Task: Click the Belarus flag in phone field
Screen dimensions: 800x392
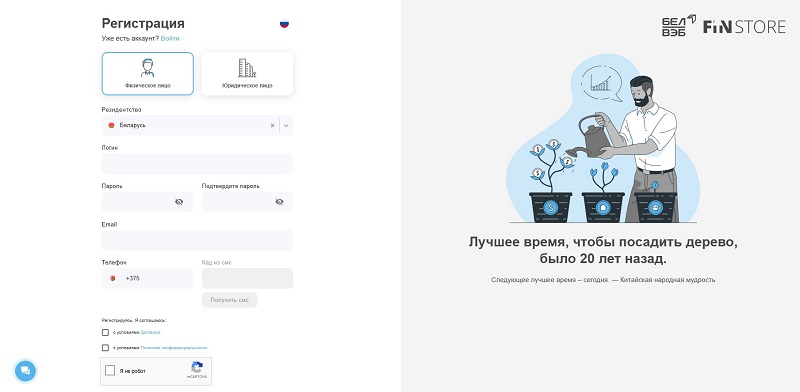Action: point(113,278)
